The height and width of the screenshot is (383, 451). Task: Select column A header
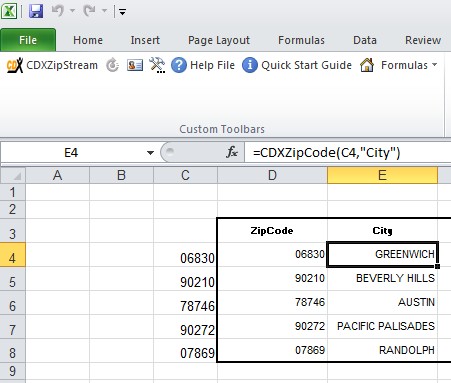(58, 175)
